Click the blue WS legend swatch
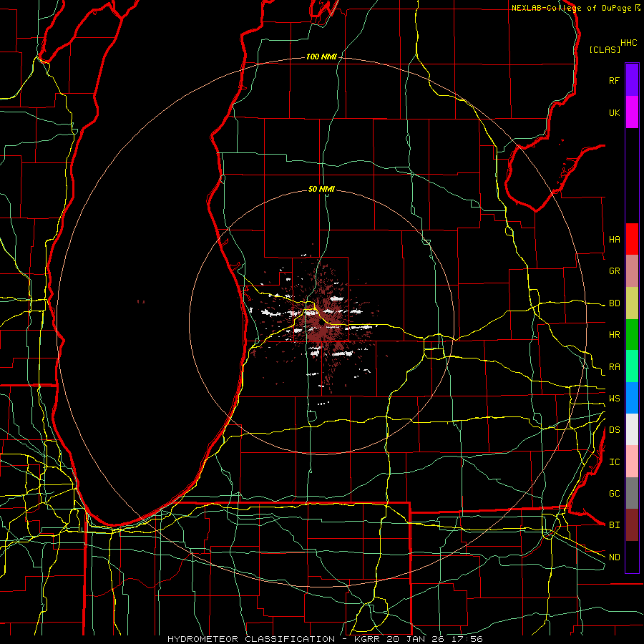644x644 pixels. coord(632,398)
